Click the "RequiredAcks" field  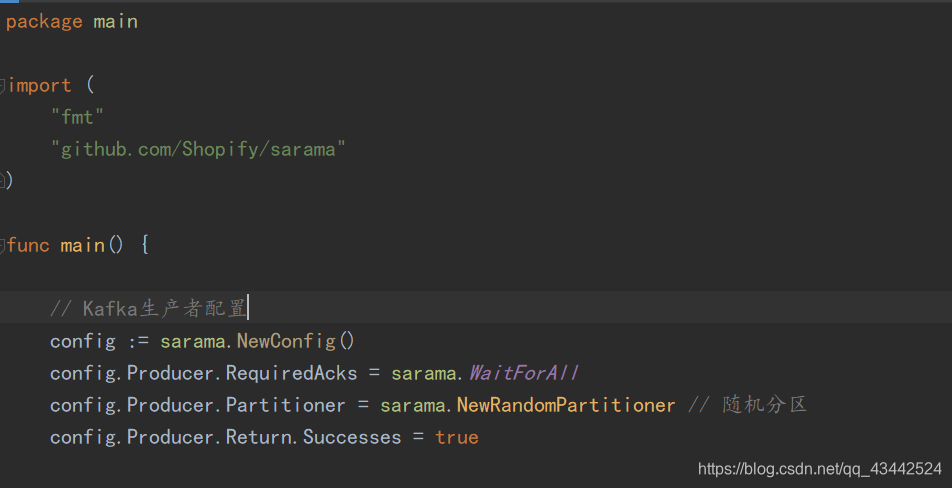[291, 373]
